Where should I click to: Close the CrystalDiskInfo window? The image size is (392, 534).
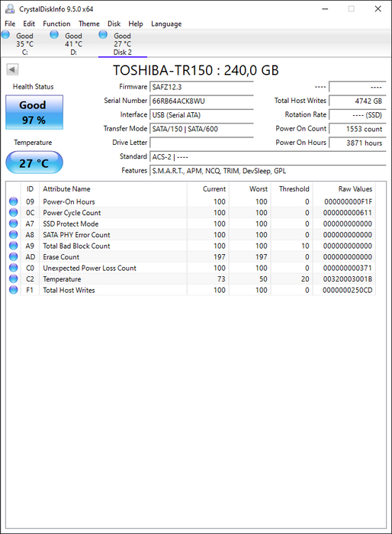(378, 9)
